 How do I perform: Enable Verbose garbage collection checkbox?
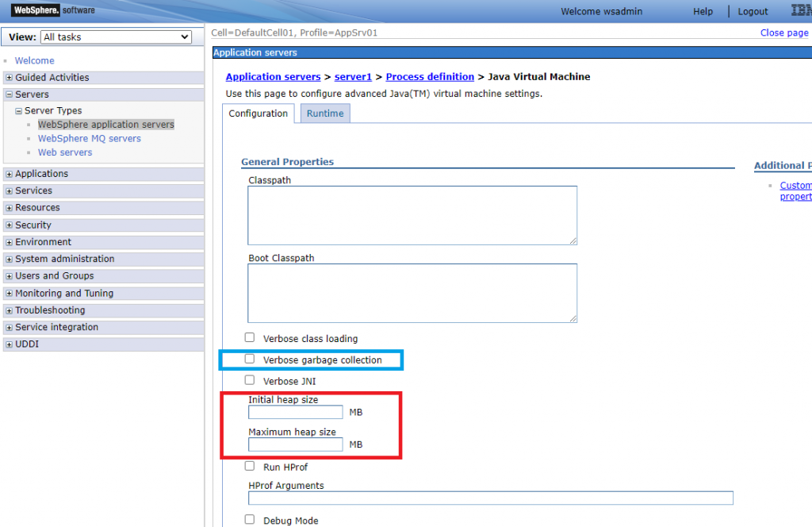click(x=250, y=359)
